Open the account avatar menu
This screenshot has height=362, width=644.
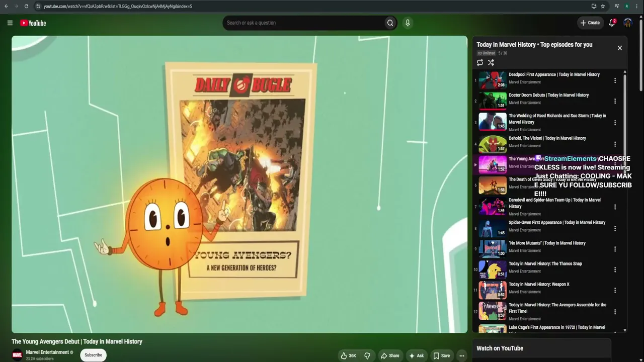click(x=628, y=23)
